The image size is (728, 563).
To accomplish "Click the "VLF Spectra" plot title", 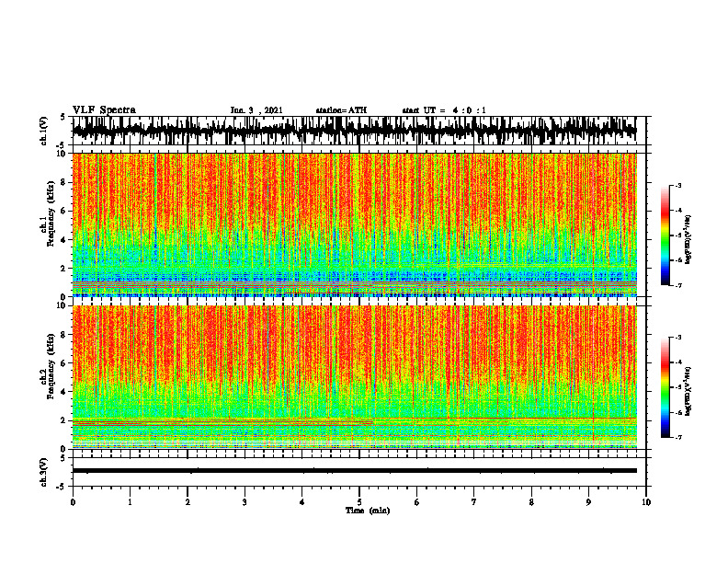I will [x=104, y=110].
